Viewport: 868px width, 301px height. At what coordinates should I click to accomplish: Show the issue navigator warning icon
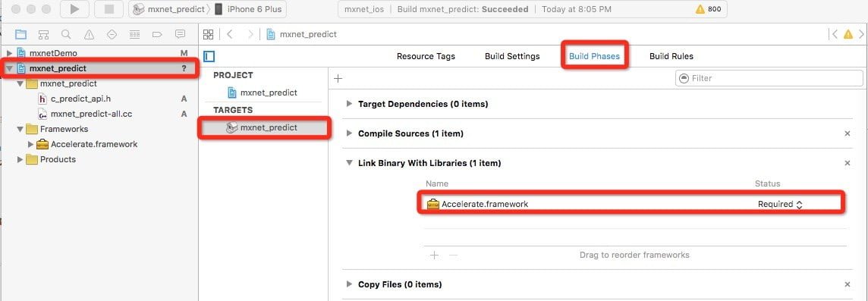click(89, 35)
